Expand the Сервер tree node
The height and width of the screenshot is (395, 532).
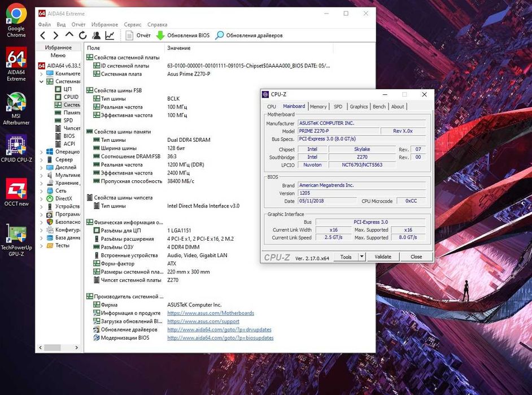click(x=41, y=159)
